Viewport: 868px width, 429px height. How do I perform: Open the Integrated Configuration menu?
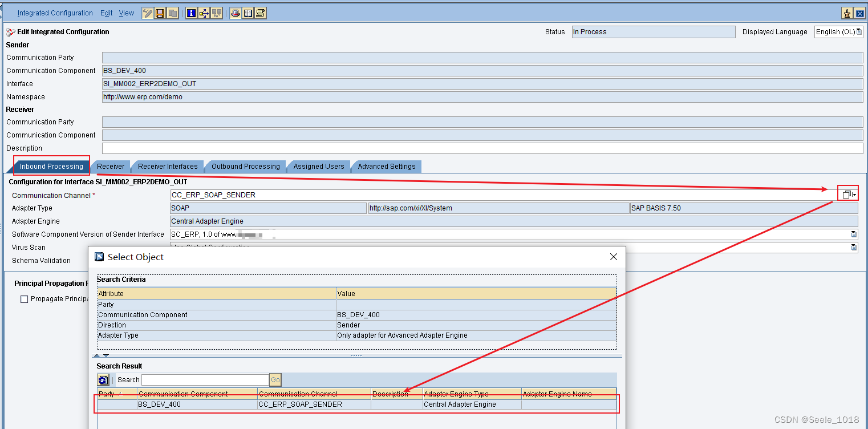point(55,13)
